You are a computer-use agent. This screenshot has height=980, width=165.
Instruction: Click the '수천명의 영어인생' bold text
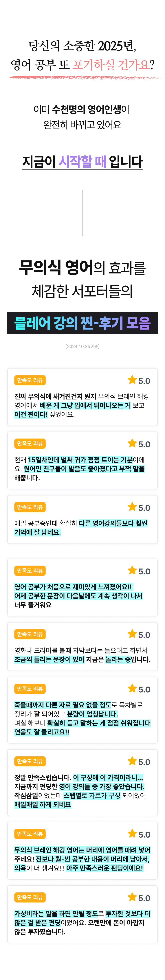pos(86,110)
